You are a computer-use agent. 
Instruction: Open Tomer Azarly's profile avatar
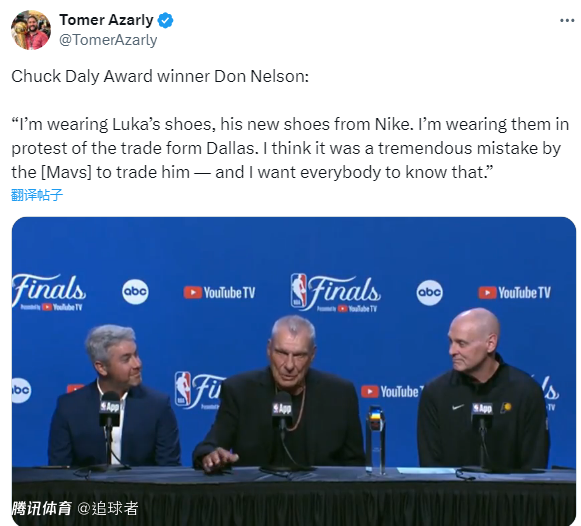pos(31,30)
